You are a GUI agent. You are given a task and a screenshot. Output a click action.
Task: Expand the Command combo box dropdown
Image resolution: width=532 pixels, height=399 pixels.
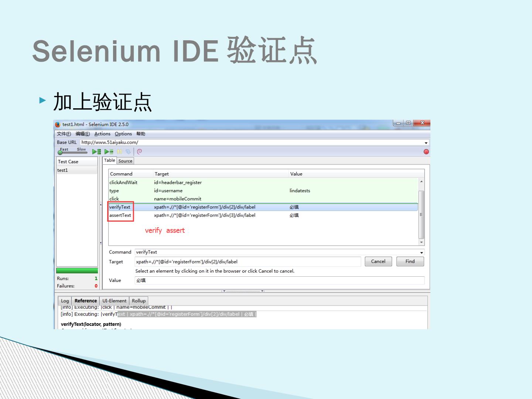[422, 252]
